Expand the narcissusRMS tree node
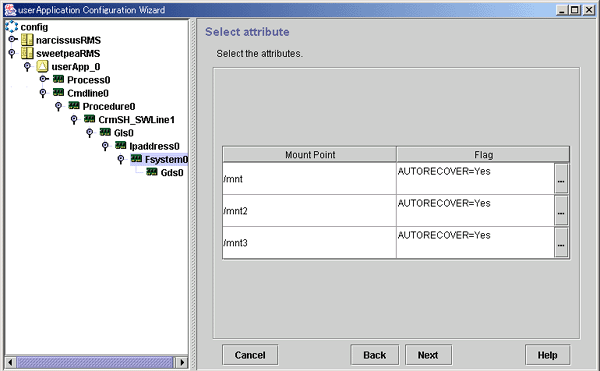 pyautogui.click(x=13, y=39)
